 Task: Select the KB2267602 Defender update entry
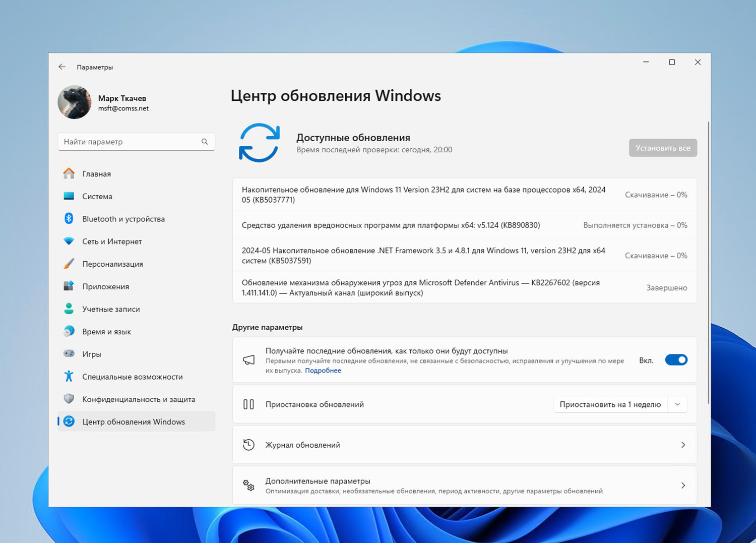[x=464, y=287]
